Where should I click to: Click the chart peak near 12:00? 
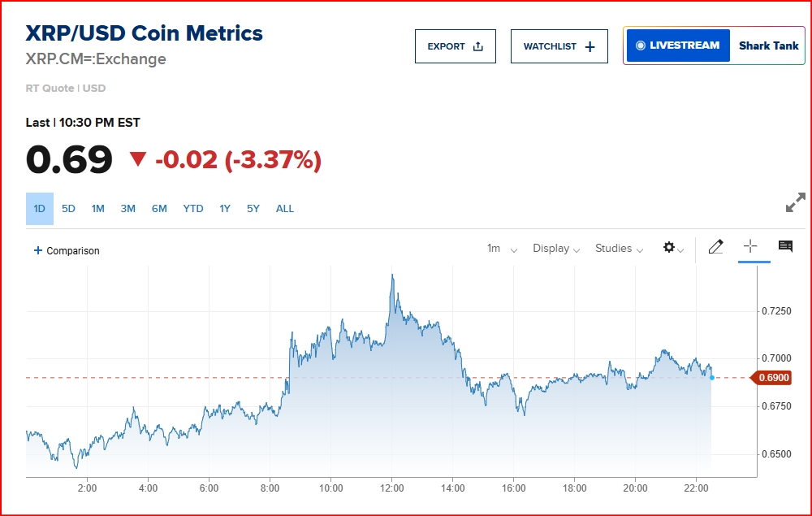tap(392, 275)
